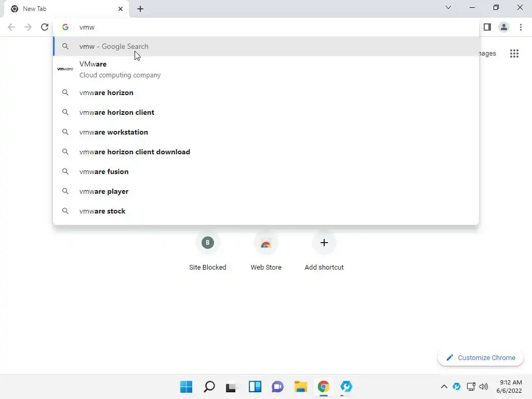Open the Site Blocked shortcut
The width and height of the screenshot is (532, 399).
[x=208, y=251]
